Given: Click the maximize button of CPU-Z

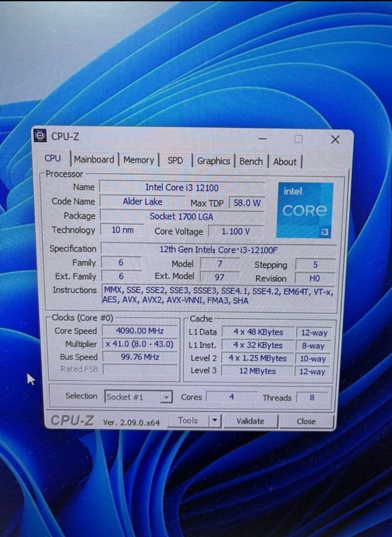Looking at the screenshot, I should point(298,139).
